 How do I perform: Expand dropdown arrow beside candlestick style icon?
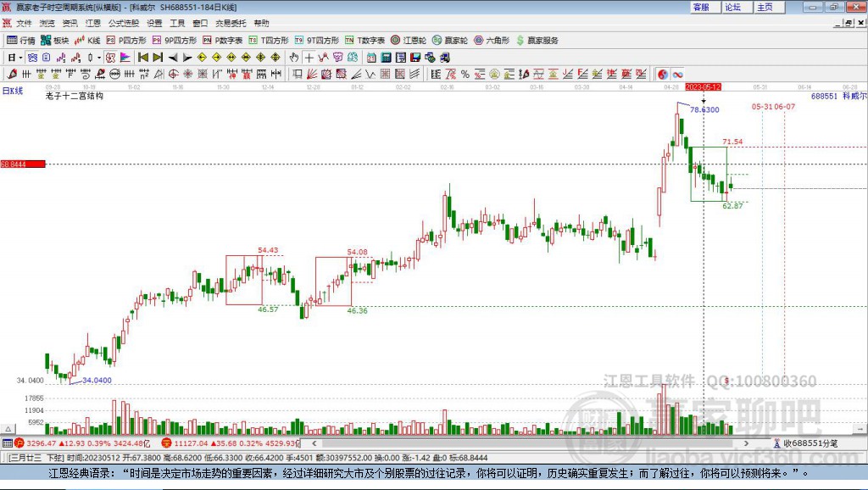pyautogui.click(x=98, y=58)
